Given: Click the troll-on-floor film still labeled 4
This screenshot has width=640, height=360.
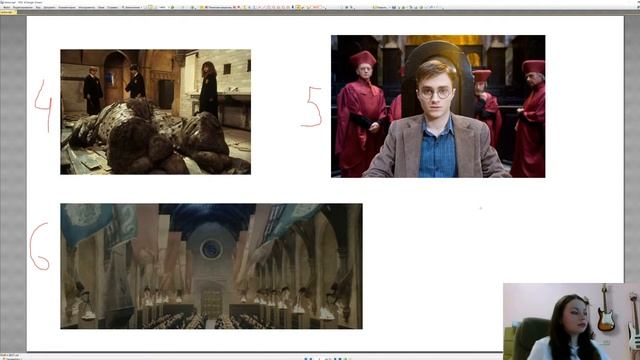Looking at the screenshot, I should [156, 112].
